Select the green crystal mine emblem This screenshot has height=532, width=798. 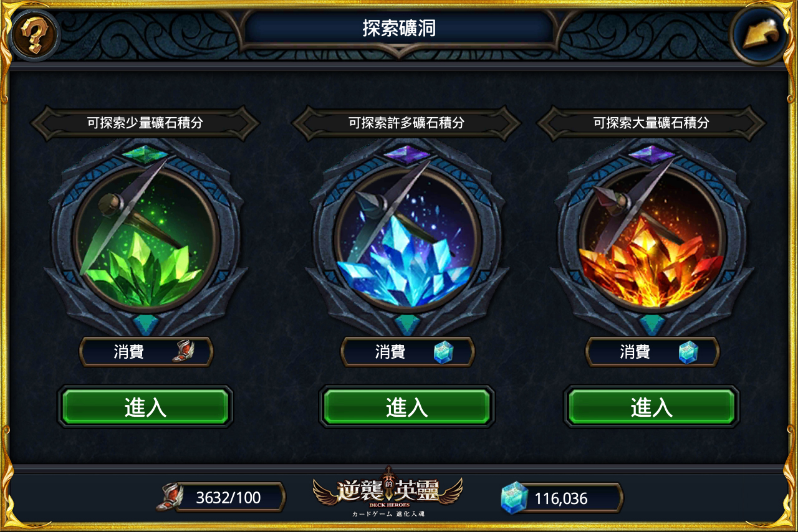[x=146, y=239]
